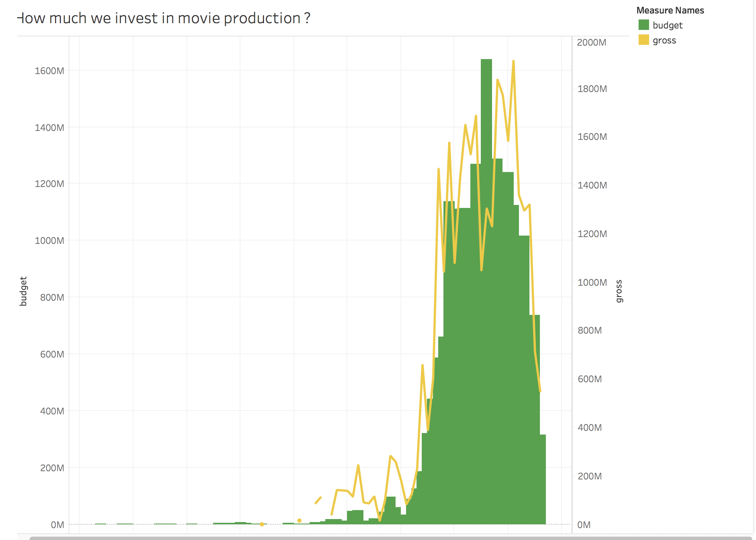756x540 pixels.
Task: Click the 800M label on budget axis
Action: pos(52,297)
